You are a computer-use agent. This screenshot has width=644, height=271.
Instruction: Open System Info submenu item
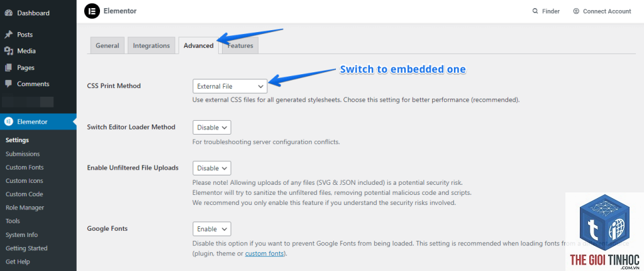[x=22, y=235]
